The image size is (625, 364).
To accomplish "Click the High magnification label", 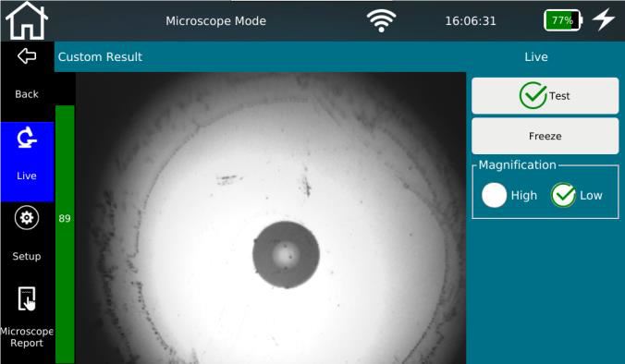I will coord(523,196).
